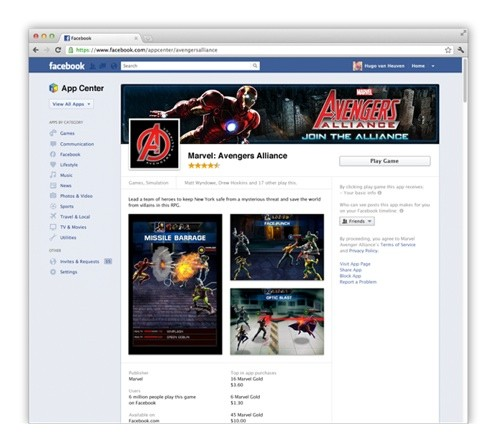The image size is (500, 448).
Task: Open the browser wrench settings menu
Action: pos(461,50)
